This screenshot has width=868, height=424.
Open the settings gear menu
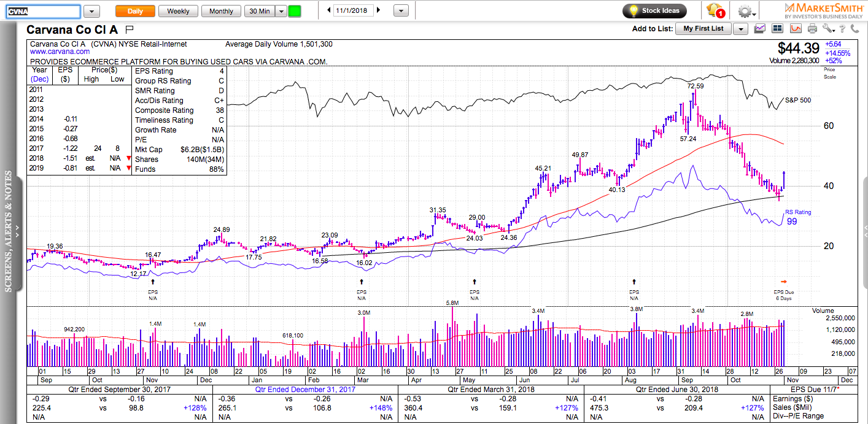(x=745, y=11)
